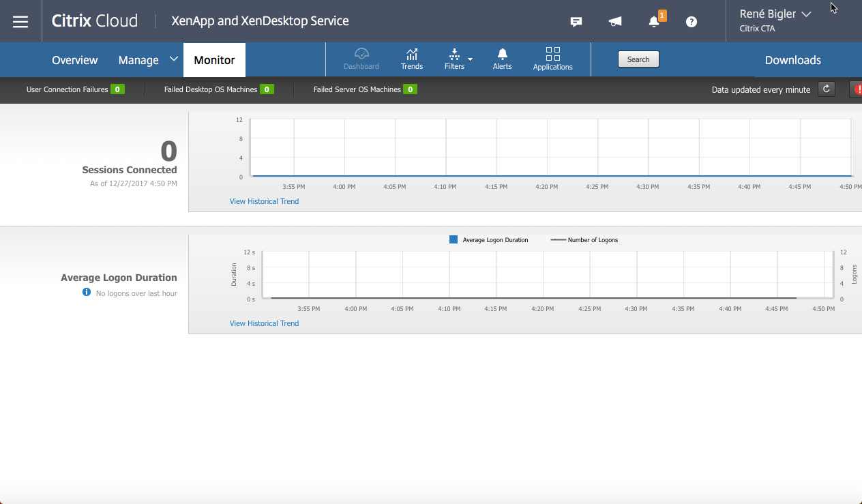The image size is (862, 504).
Task: Select the Monitor tab
Action: point(214,60)
